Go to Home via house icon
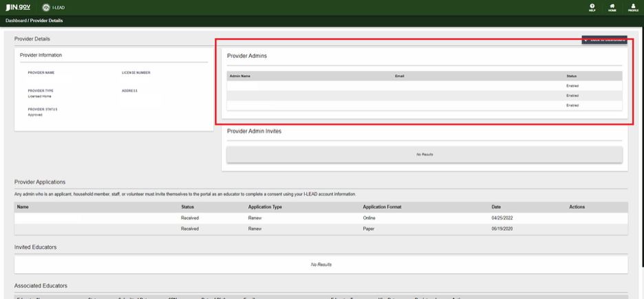This screenshot has height=299, width=644. pos(612,8)
